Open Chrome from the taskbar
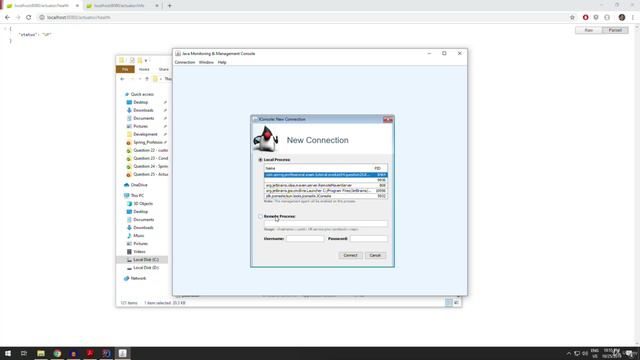Image resolution: width=640 pixels, height=360 pixels. (x=57, y=353)
